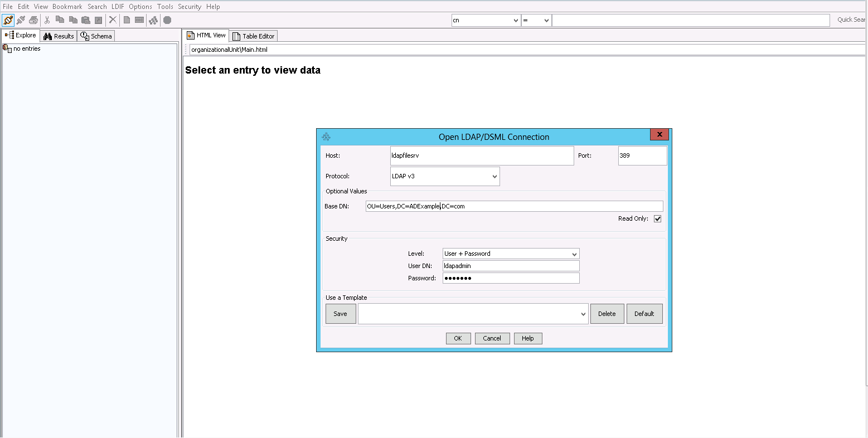The image size is (868, 438).
Task: Open the Protocol dropdown showing LDAP v3
Action: pos(444,177)
